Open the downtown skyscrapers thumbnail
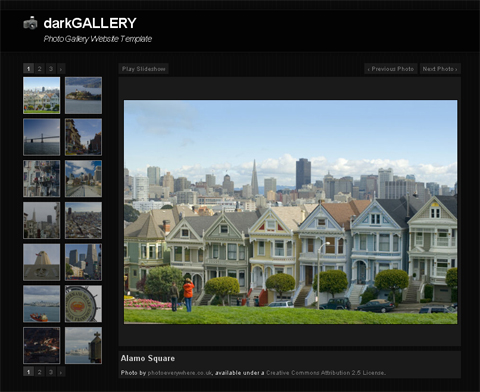 tap(83, 262)
